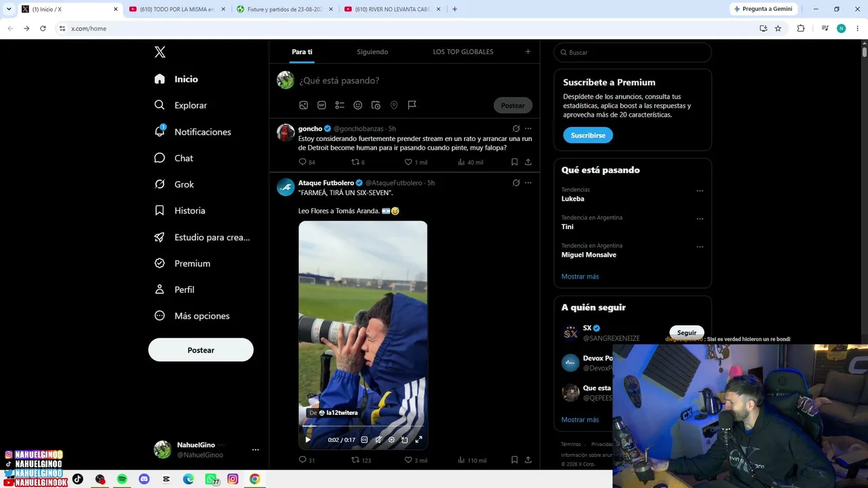Open options for Miguel Monsalve trend
The width and height of the screenshot is (868, 488).
pos(700,247)
